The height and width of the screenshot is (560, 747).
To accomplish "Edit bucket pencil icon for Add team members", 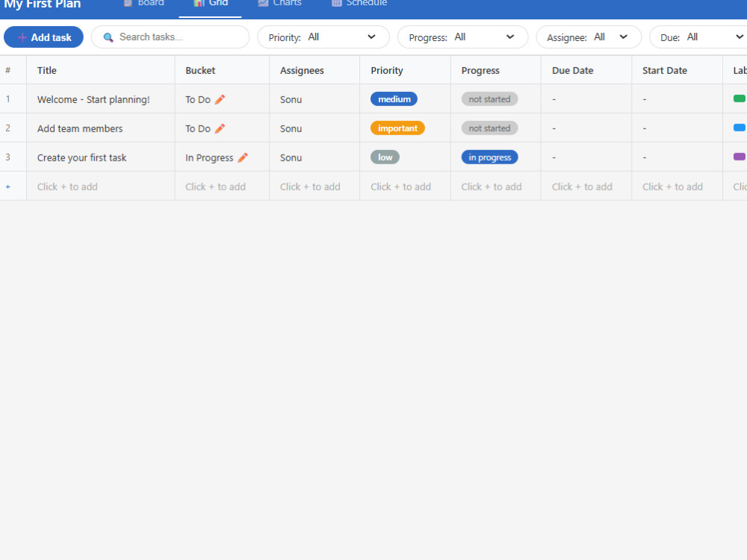I will [220, 128].
